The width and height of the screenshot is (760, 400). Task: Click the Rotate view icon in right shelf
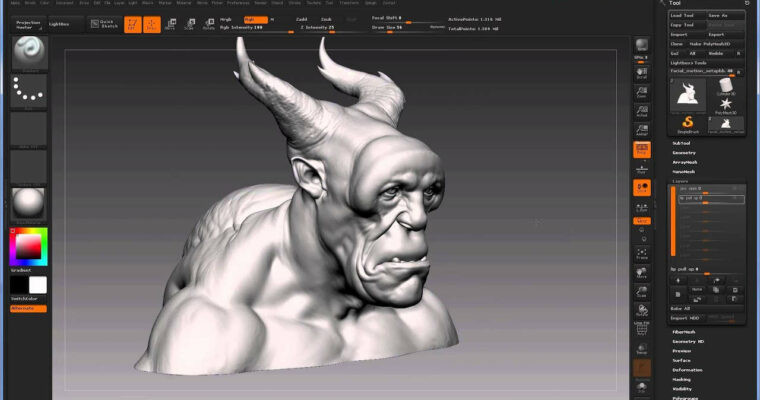(642, 311)
